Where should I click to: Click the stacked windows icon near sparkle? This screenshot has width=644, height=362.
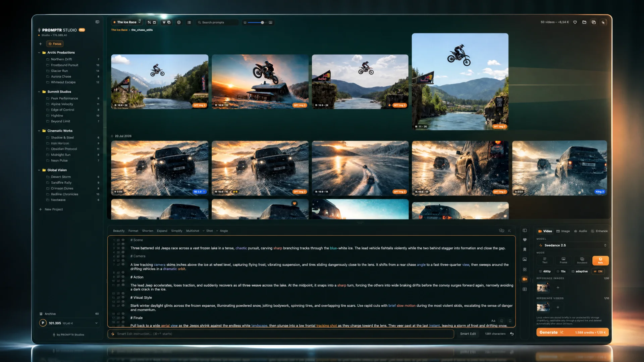pyautogui.click(x=594, y=22)
